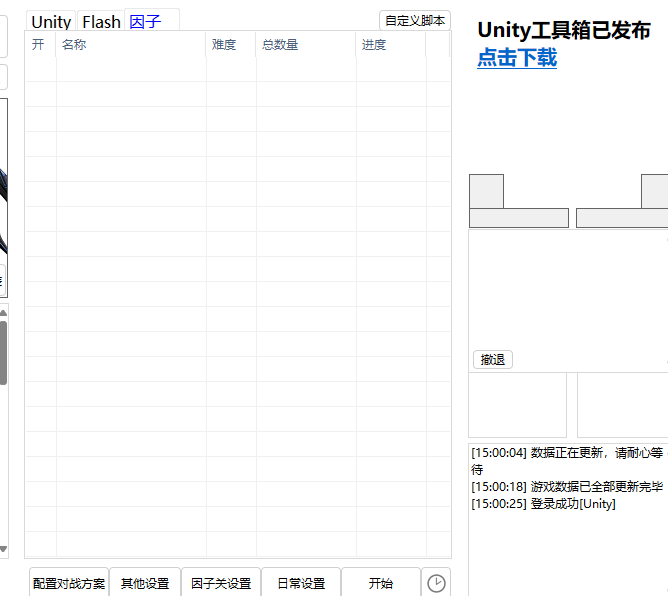Image resolution: width=668 pixels, height=596 pixels.
Task: Click the 开始 start button
Action: click(x=381, y=583)
